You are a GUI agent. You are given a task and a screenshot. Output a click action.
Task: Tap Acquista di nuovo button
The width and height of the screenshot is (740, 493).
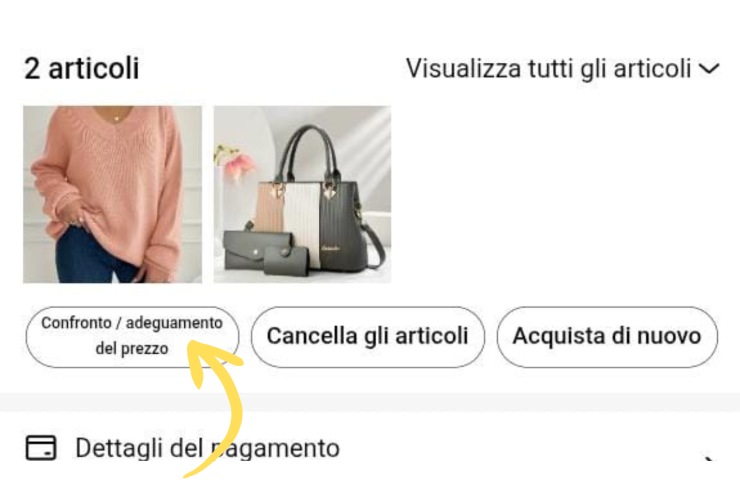point(607,337)
